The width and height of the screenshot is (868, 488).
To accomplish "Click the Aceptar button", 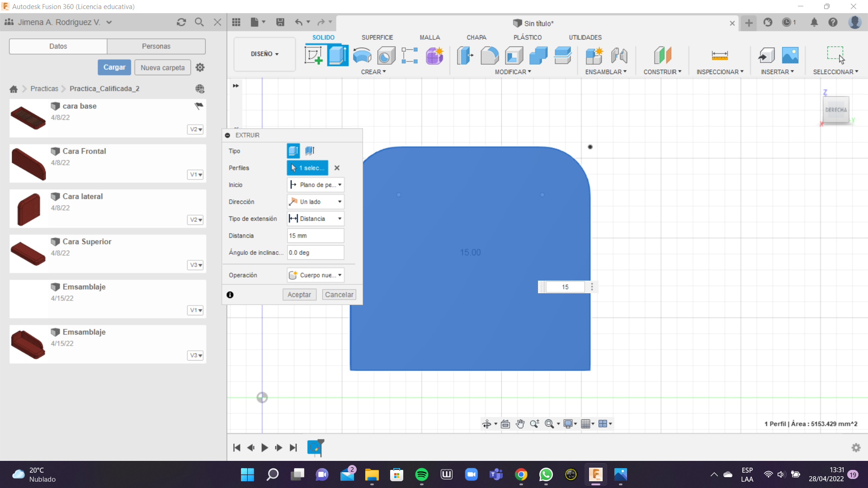I will pos(299,295).
